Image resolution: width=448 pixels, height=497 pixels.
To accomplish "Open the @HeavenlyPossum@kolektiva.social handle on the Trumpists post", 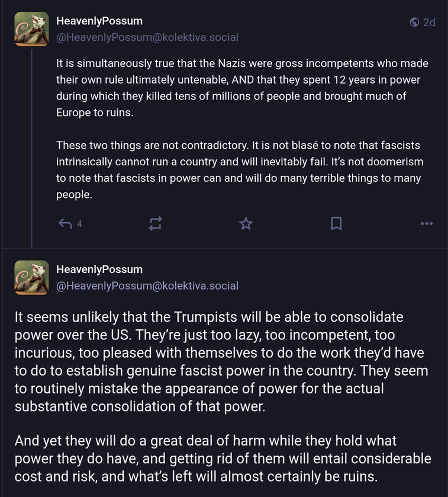I will 147,286.
